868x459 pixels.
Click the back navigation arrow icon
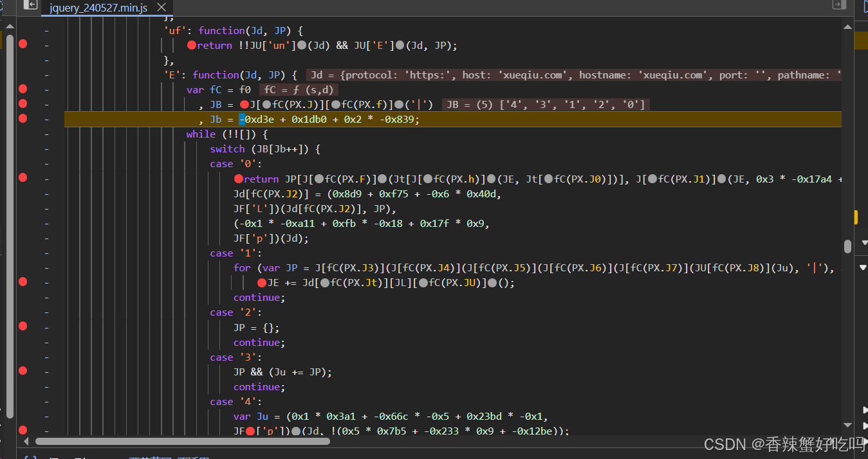tap(29, 4)
